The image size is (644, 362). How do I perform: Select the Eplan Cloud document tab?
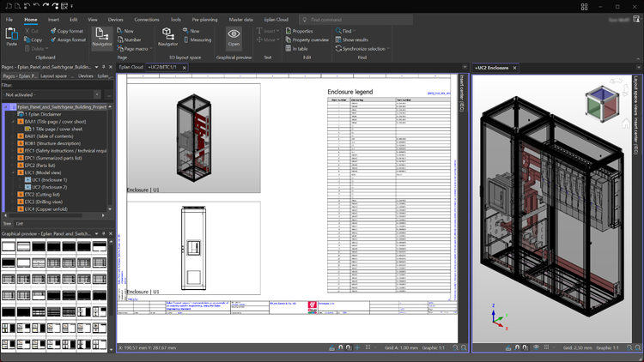coord(131,67)
